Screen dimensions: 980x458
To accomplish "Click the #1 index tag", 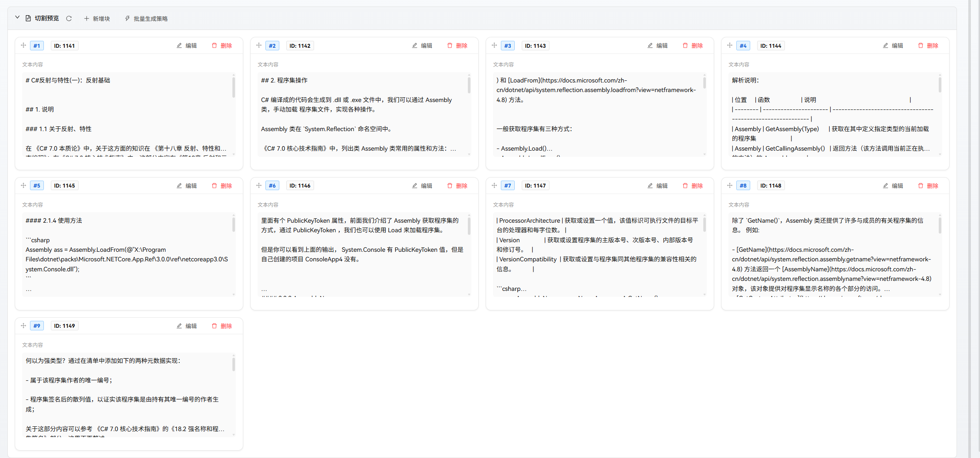I will (x=37, y=46).
